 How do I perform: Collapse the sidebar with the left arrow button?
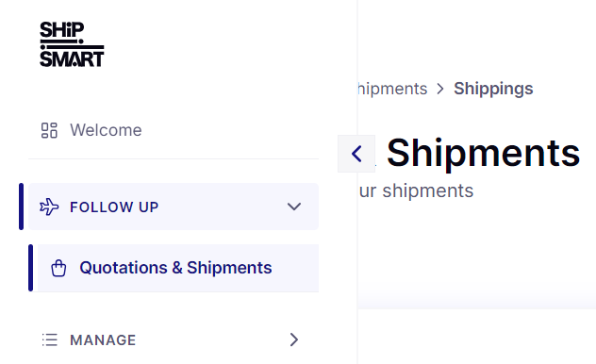pos(356,154)
